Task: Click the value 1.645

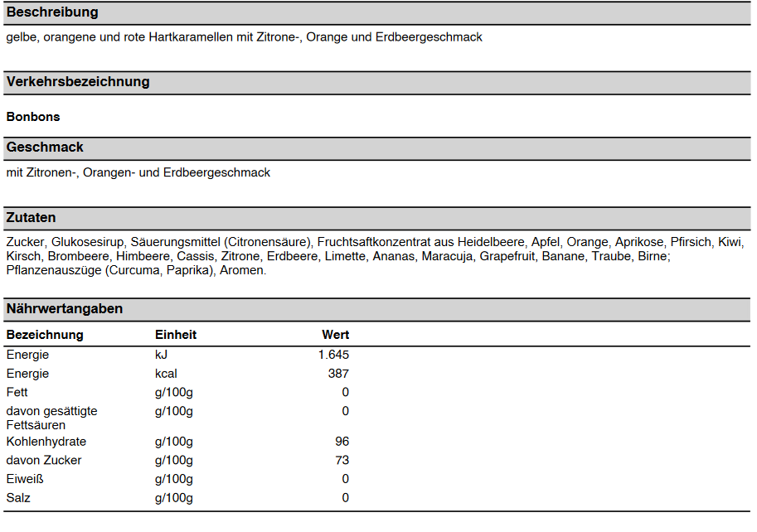Action: [333, 355]
